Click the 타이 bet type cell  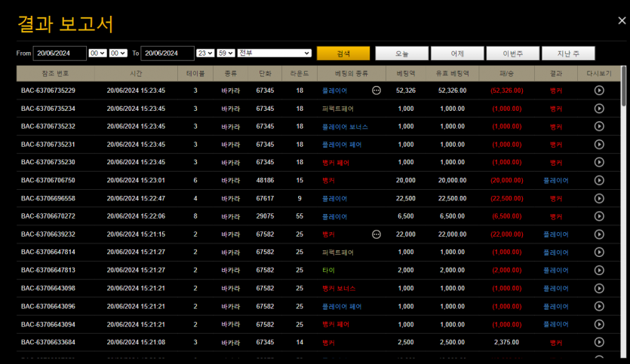[x=328, y=270]
